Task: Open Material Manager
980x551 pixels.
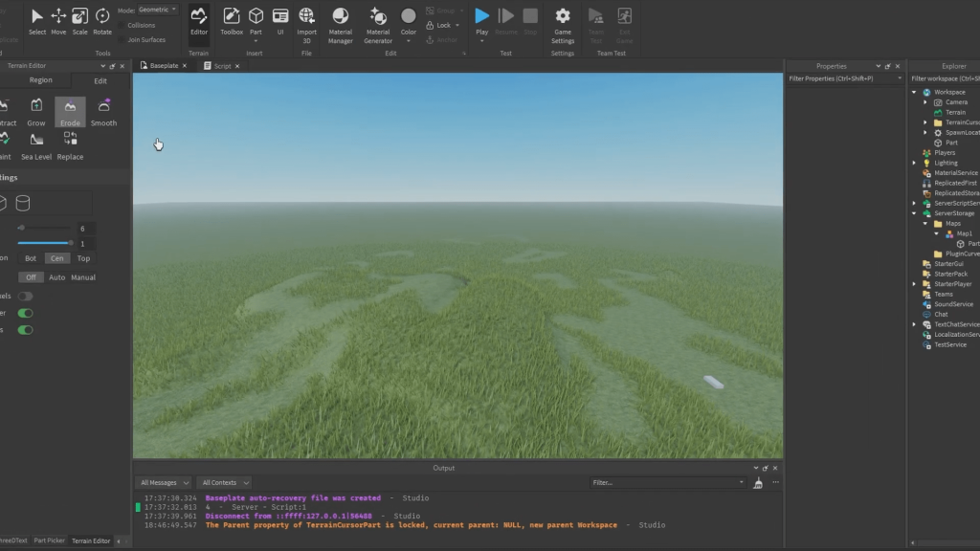Action: pyautogui.click(x=340, y=26)
